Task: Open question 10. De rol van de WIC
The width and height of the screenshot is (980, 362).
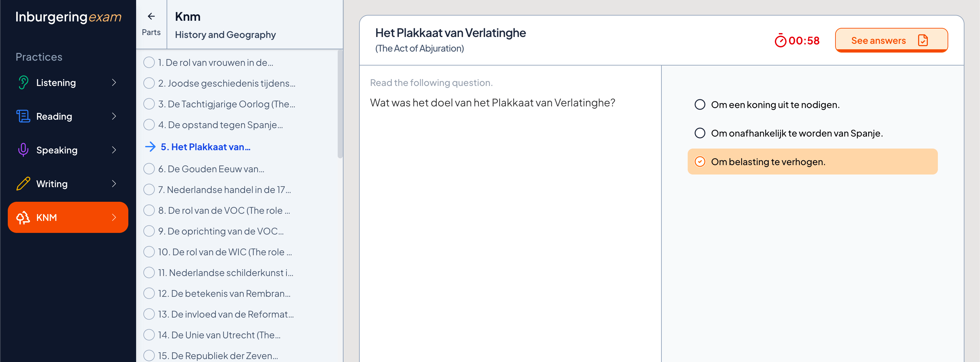Action: (x=225, y=252)
